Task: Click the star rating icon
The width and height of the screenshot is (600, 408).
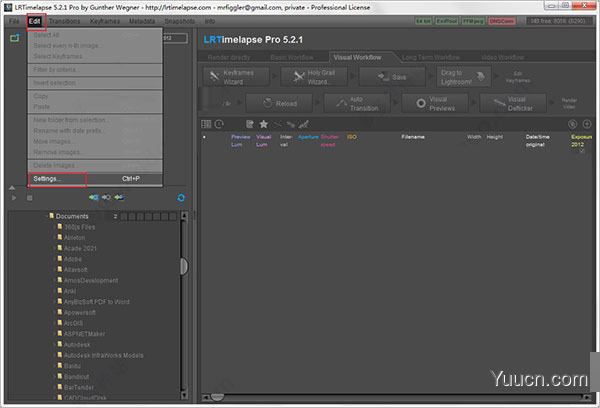Action: pos(263,124)
